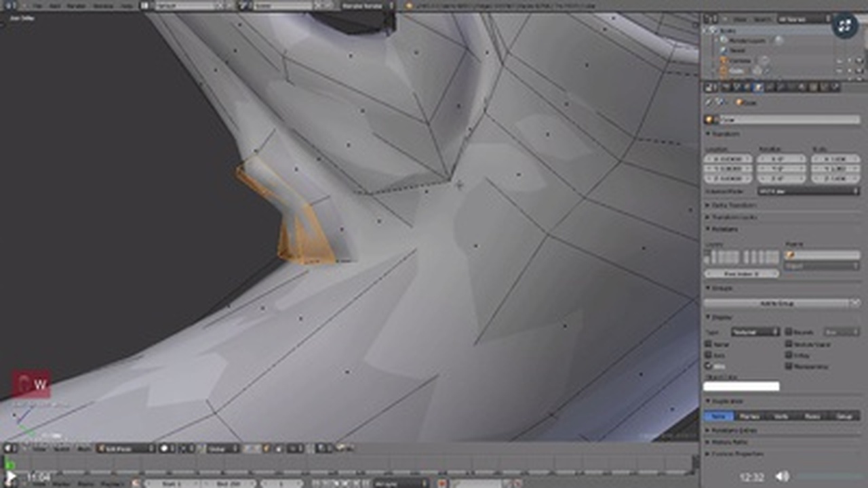
Task: Click the RenderLayers icon in outliner
Action: click(x=724, y=40)
